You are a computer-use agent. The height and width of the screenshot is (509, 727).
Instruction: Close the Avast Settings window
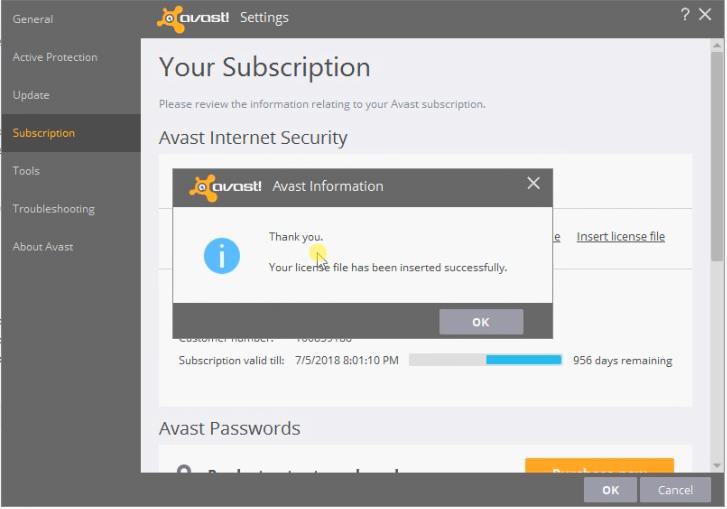pyautogui.click(x=705, y=15)
